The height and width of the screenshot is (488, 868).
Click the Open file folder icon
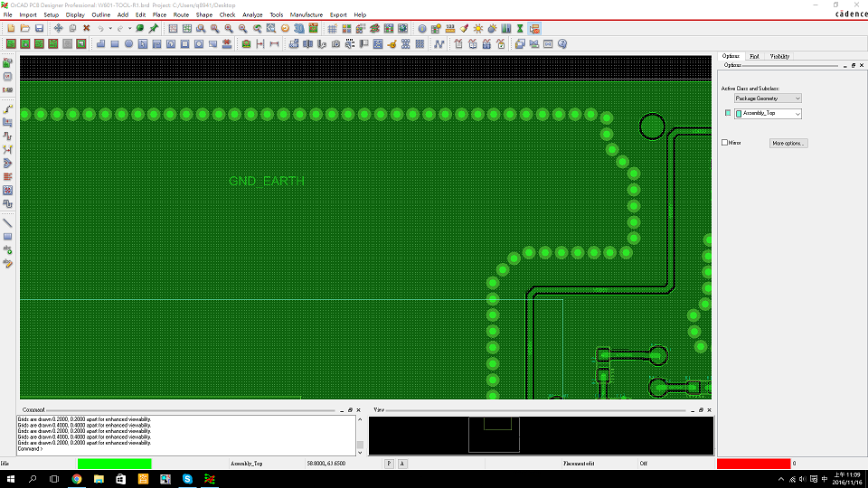pyautogui.click(x=25, y=29)
